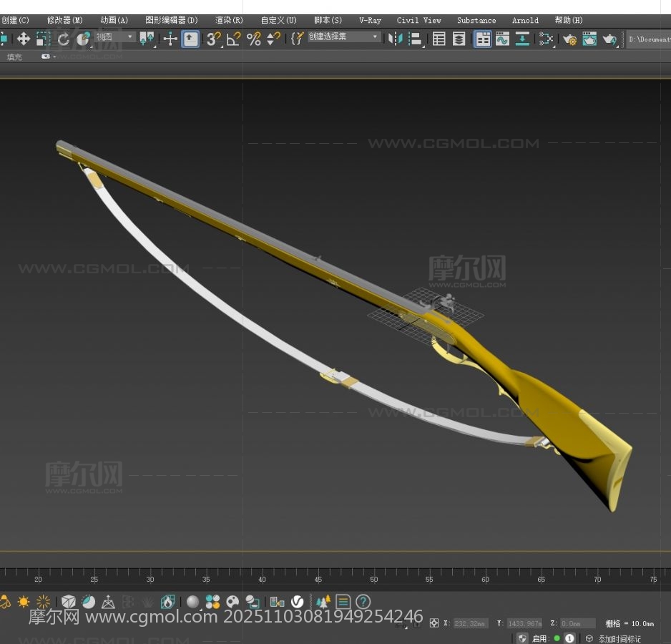Select the Rotate tool icon
The width and height of the screenshot is (671, 644).
point(64,39)
